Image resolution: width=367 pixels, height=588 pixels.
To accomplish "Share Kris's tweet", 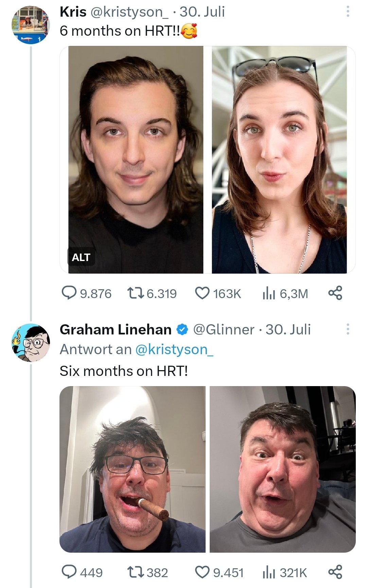I will [335, 293].
